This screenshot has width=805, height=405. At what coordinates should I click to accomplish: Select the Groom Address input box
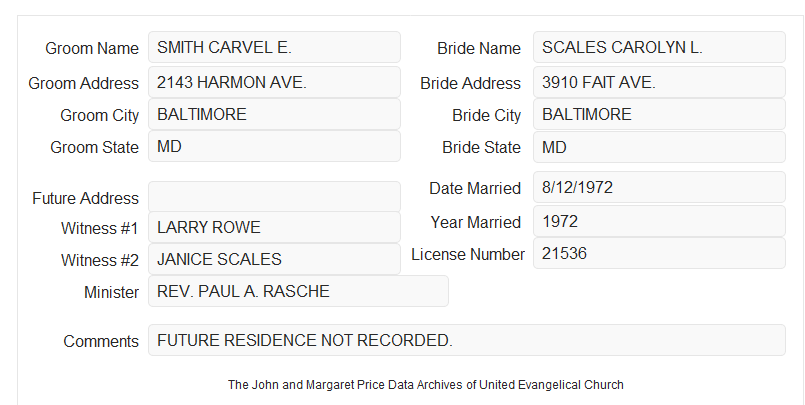pyautogui.click(x=274, y=82)
